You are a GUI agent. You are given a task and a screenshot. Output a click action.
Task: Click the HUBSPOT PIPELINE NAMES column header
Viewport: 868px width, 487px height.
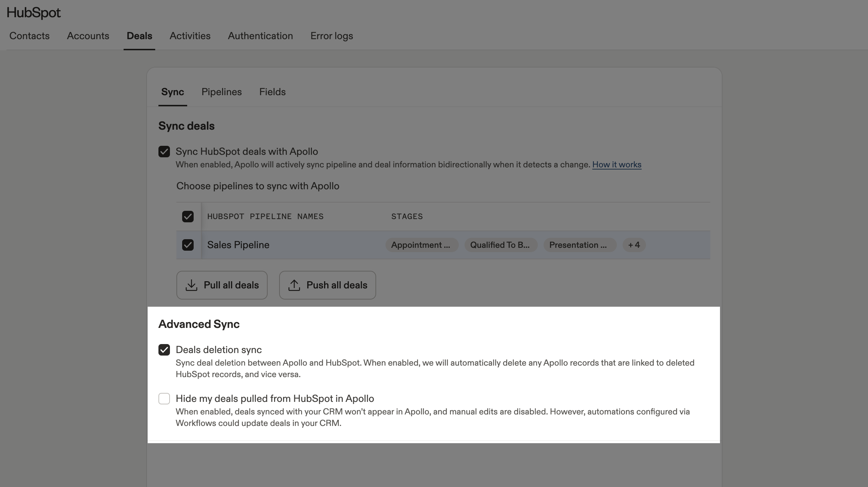click(265, 217)
